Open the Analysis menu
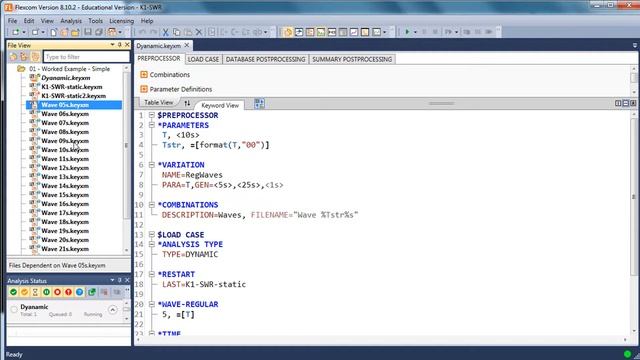 (x=71, y=21)
